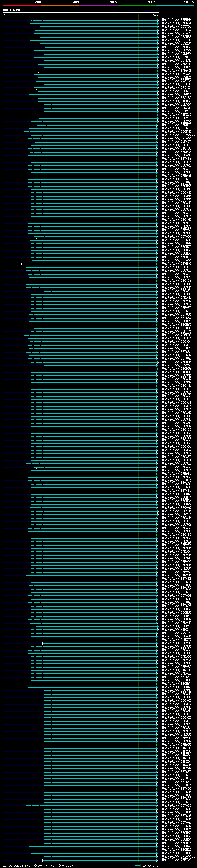
Task: Select the UniRef100_Q93VC6 label
Action: coord(177,81)
